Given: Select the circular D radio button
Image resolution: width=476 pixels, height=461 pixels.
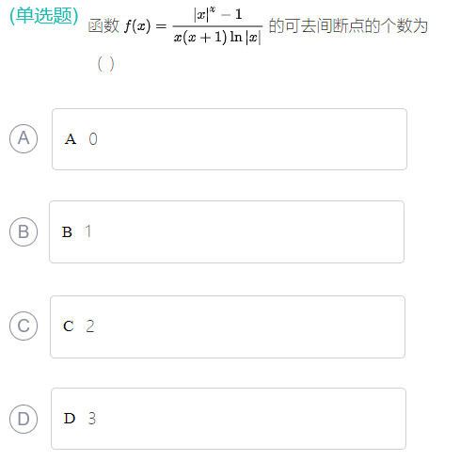Looking at the screenshot, I should tap(24, 419).
